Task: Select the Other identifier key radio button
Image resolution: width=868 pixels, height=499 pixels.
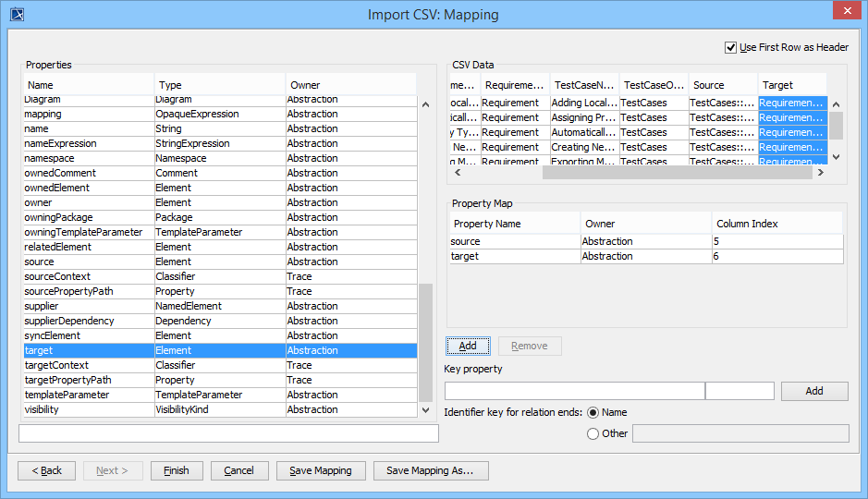Action: point(593,433)
